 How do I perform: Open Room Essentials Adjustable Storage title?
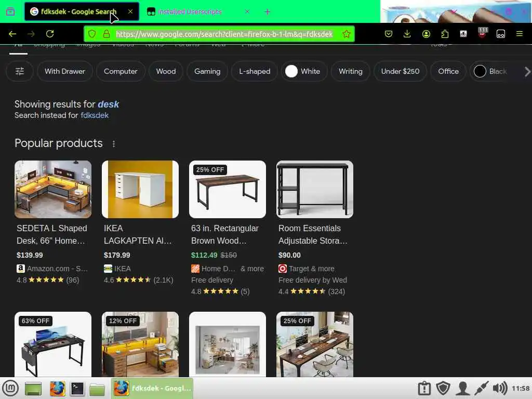point(313,234)
